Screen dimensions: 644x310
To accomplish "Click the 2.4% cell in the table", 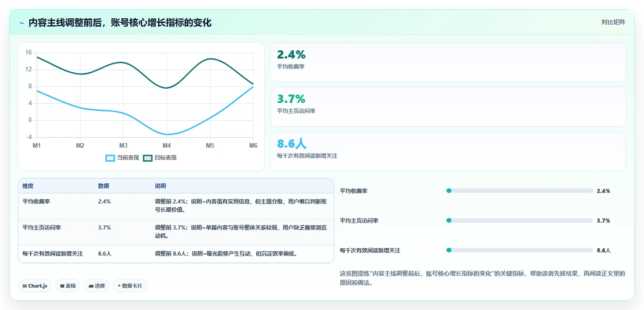I will point(122,206).
